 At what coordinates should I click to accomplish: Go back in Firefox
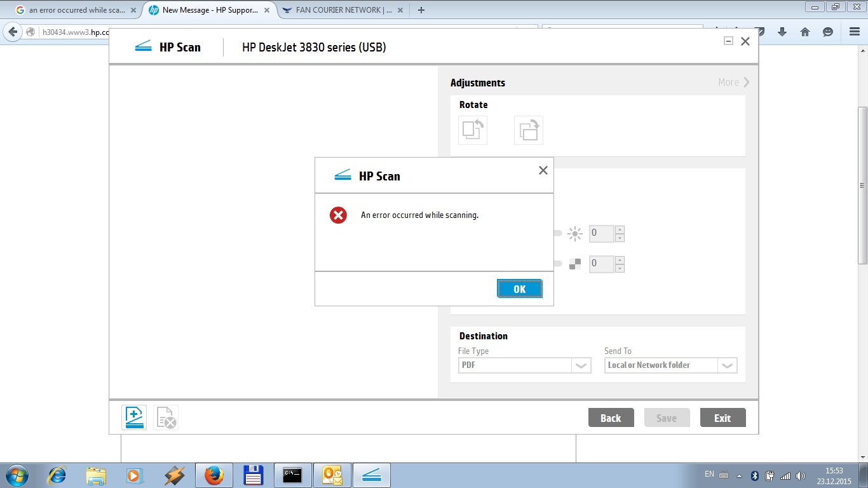point(13,32)
